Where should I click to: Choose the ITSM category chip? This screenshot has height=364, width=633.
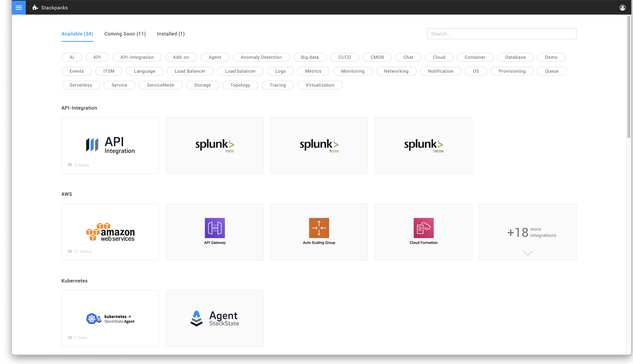point(109,71)
